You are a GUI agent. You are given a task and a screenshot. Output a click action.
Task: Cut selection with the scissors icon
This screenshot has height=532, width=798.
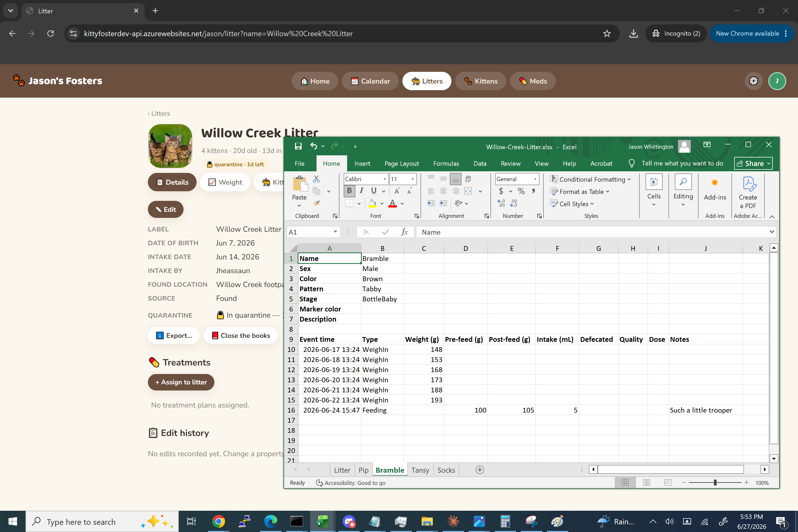(316, 178)
